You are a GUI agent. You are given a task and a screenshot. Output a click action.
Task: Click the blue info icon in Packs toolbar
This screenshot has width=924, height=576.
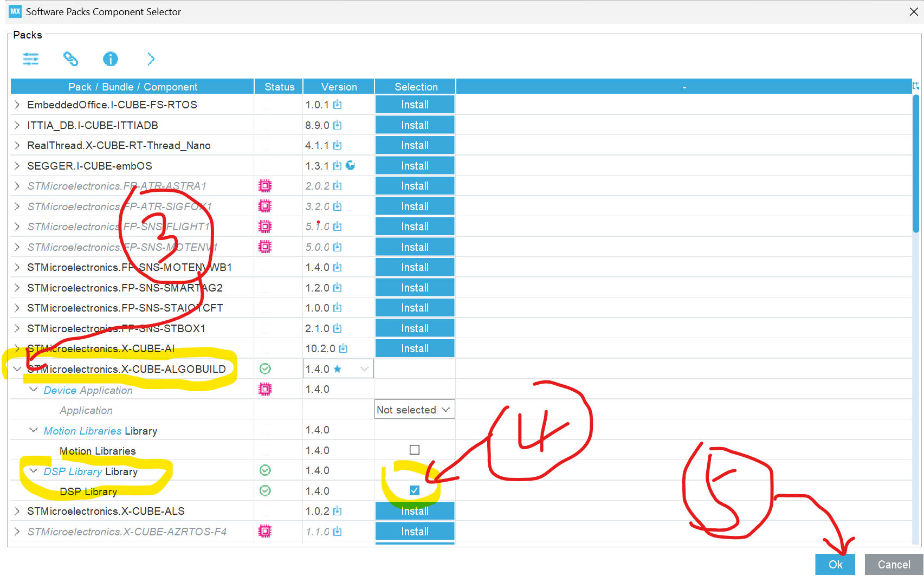click(111, 59)
